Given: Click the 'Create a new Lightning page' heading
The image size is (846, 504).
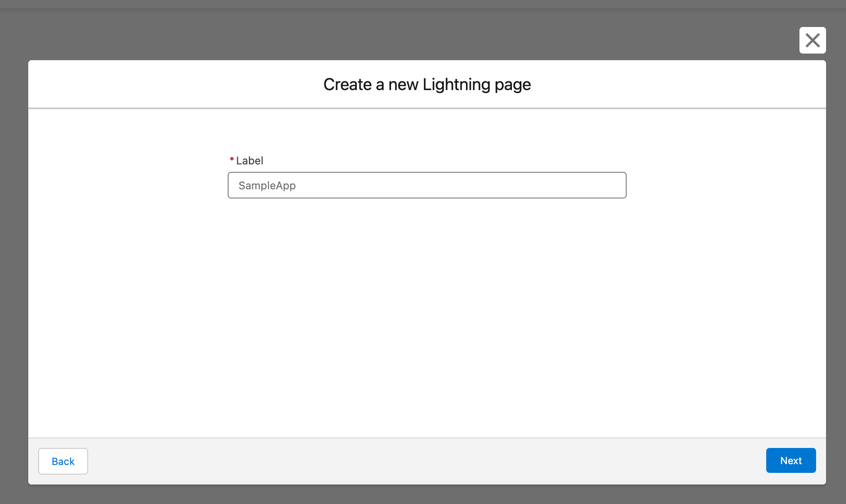Looking at the screenshot, I should pyautogui.click(x=427, y=85).
